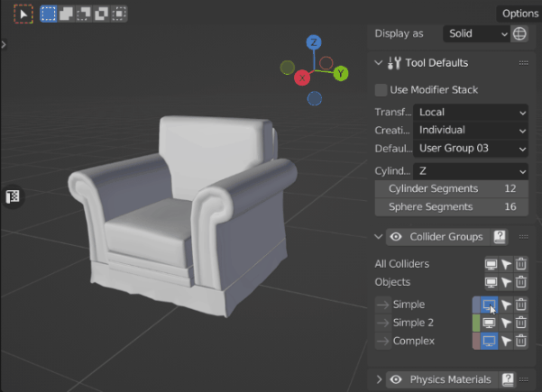
Task: Expand the left toolbar region arrow
Action: point(4,44)
